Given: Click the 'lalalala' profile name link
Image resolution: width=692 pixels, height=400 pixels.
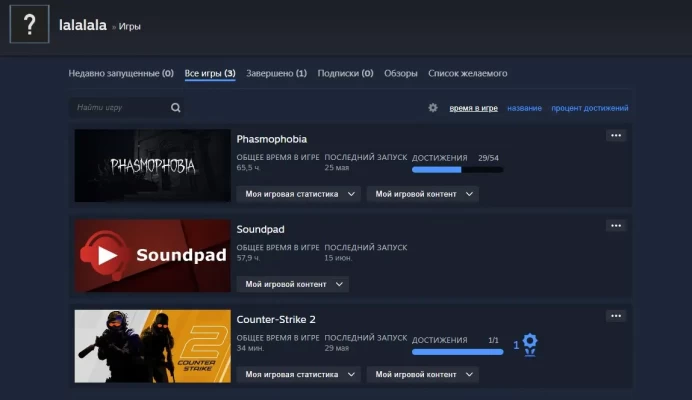Looking at the screenshot, I should pyautogui.click(x=83, y=25).
